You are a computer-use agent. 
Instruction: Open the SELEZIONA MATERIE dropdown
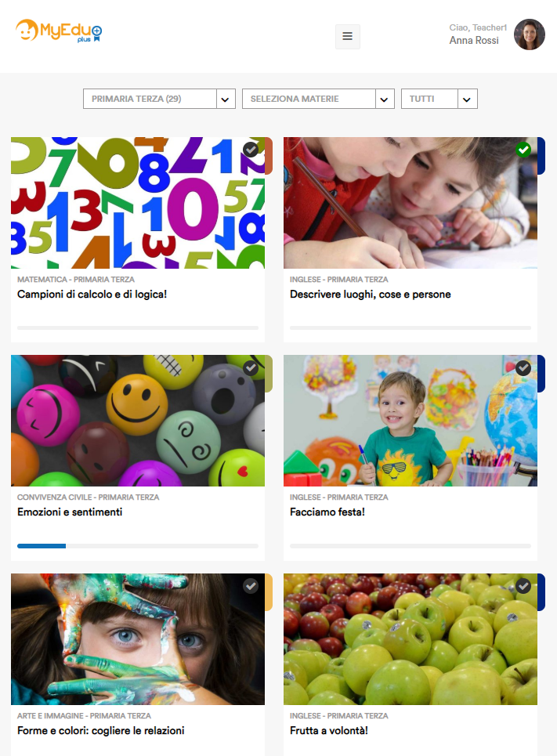(x=318, y=99)
